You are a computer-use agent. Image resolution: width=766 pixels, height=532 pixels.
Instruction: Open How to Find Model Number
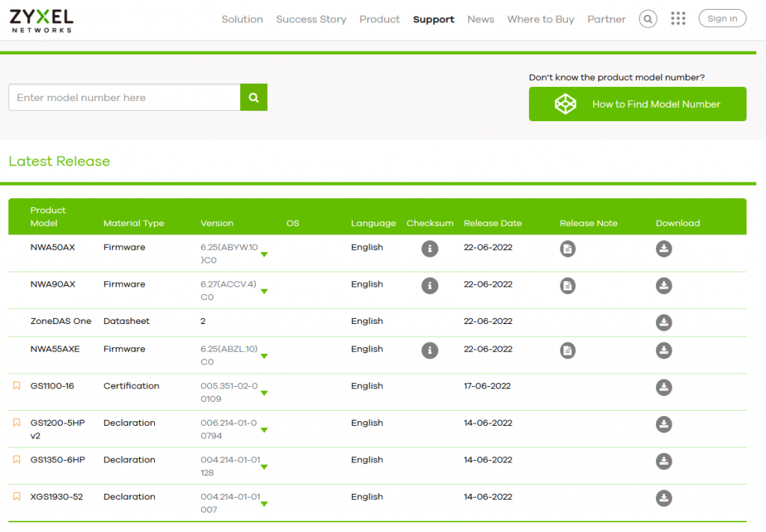637,104
